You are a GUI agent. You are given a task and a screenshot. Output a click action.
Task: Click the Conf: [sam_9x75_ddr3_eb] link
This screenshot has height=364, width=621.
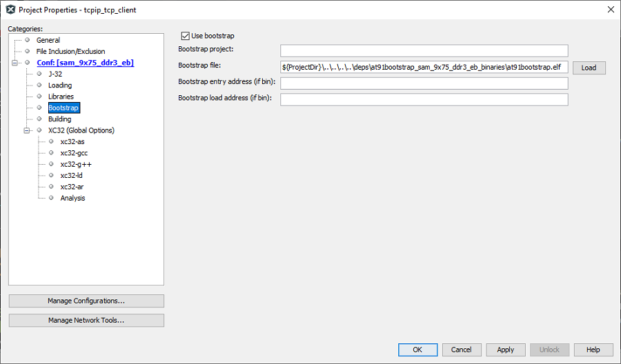coord(85,63)
